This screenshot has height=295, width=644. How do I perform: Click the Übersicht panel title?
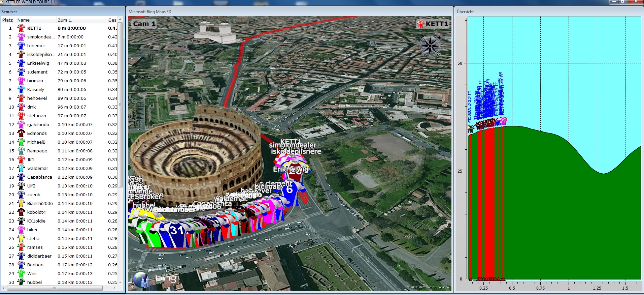click(465, 12)
